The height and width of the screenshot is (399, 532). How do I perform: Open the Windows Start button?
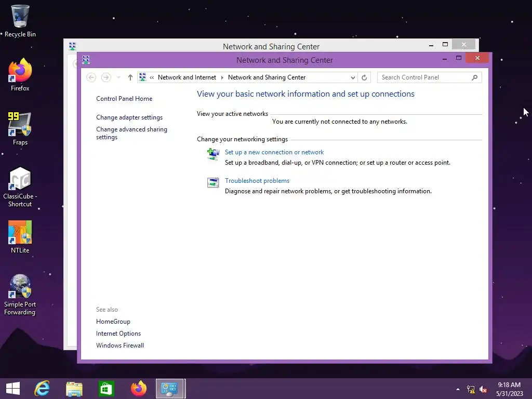click(x=13, y=389)
